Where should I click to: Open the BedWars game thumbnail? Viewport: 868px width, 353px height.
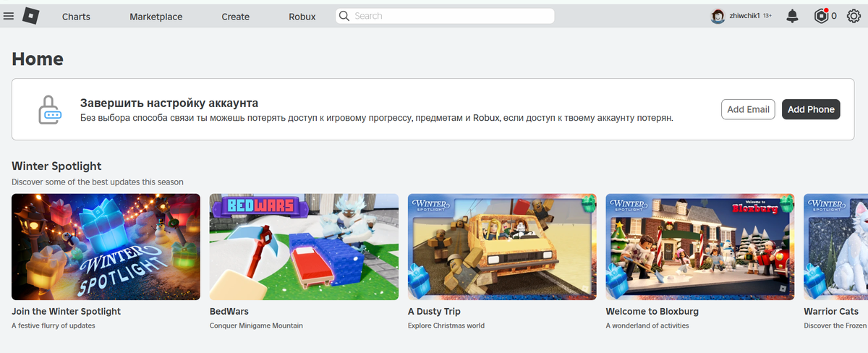click(x=304, y=247)
